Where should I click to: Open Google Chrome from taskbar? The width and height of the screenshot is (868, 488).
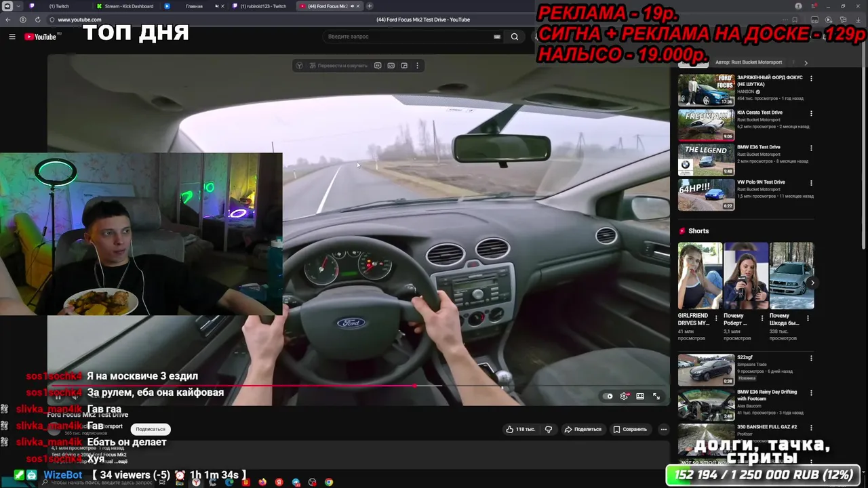click(329, 483)
